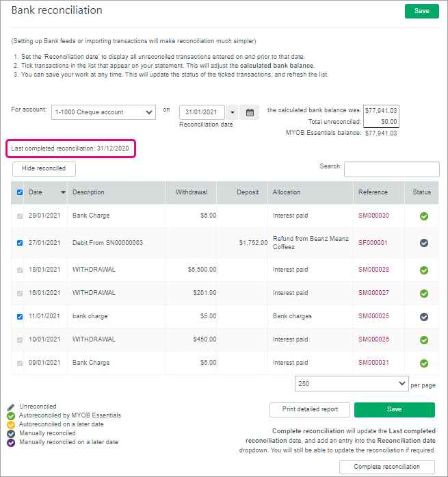Open the 250 per page dropdown
The height and width of the screenshot is (477, 448).
coord(352,384)
